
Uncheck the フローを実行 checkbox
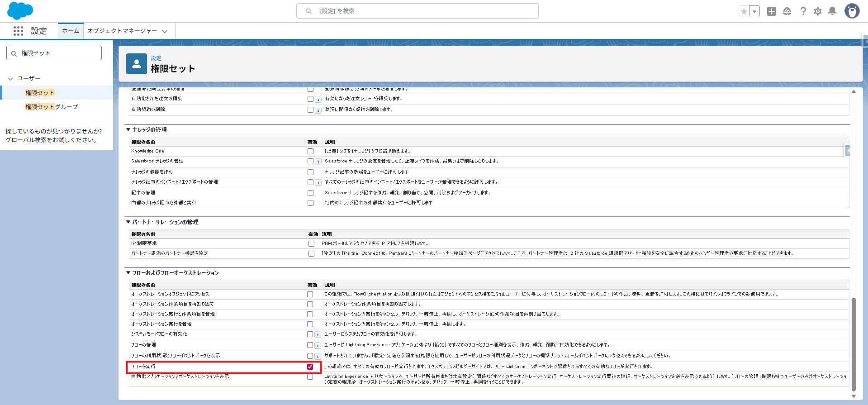click(310, 367)
